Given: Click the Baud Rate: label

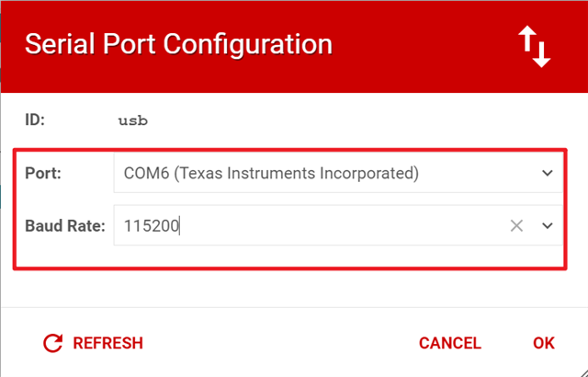Looking at the screenshot, I should 65,226.
